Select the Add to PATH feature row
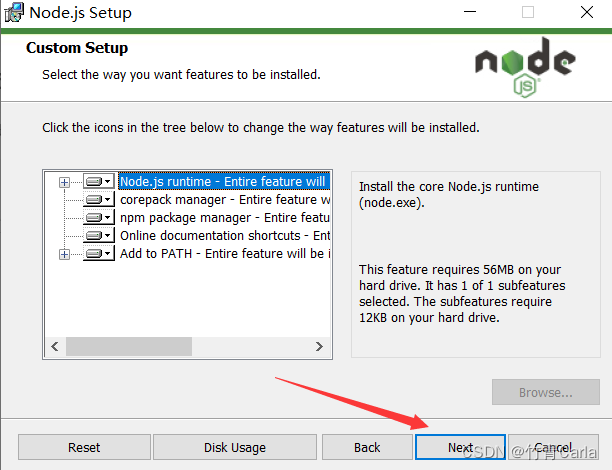This screenshot has height=470, width=612. click(x=225, y=254)
